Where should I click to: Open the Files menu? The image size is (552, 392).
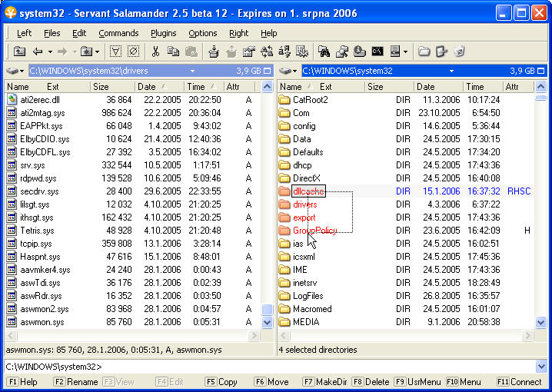click(52, 33)
